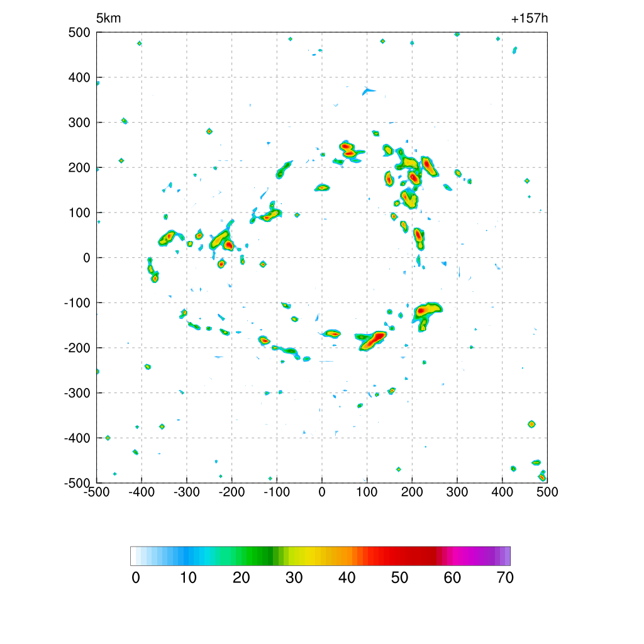Pick the white end of the colorbar
Screen dimensions: 644x644
click(x=133, y=556)
